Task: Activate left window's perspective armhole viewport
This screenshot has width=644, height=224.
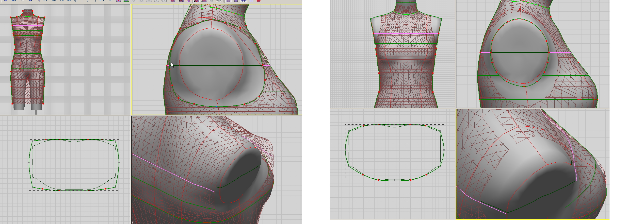Action: pos(217,170)
